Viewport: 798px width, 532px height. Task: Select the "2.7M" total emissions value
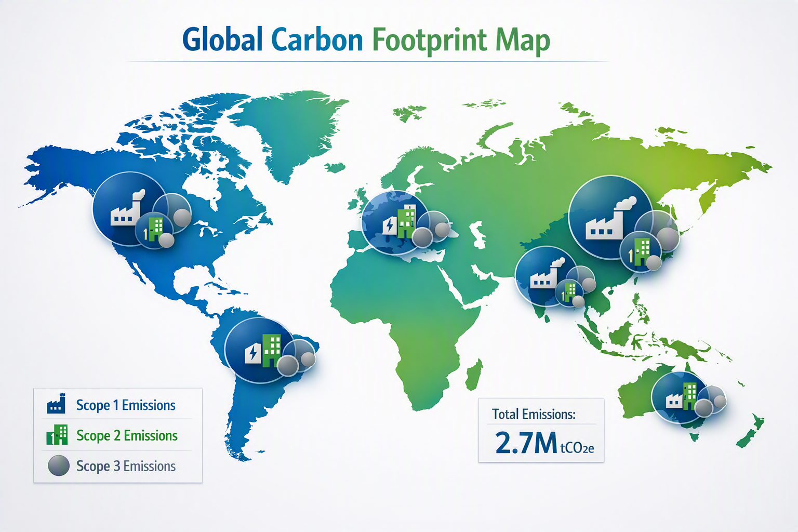click(526, 443)
